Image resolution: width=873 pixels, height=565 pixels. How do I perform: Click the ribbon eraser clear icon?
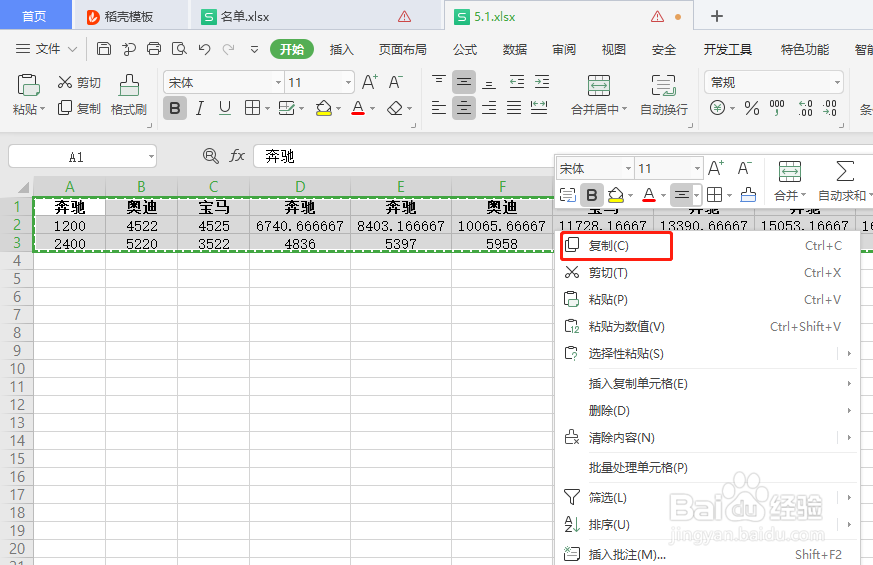[395, 107]
